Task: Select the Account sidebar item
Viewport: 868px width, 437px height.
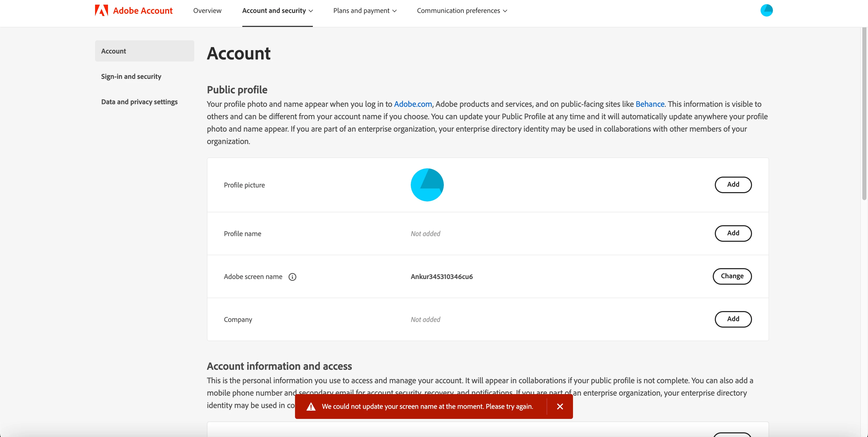Action: 144,51
